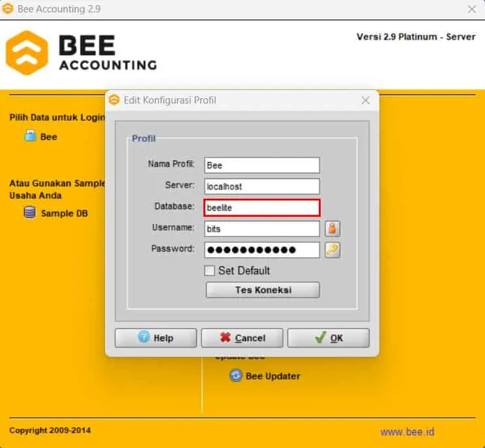Focus the Server field containing localhost
The width and height of the screenshot is (485, 448).
pos(261,186)
